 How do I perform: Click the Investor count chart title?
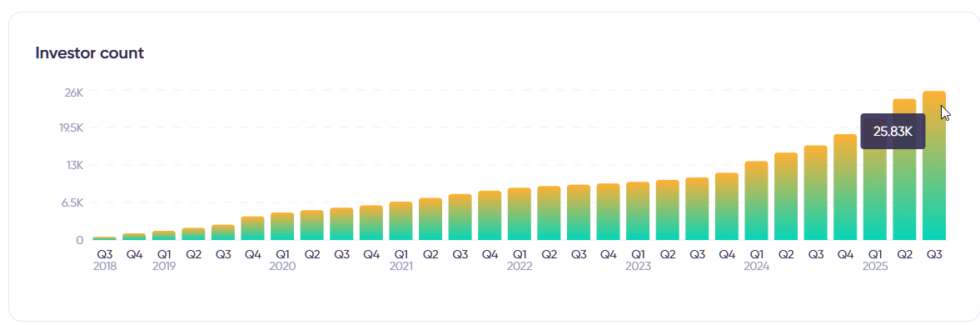(x=89, y=53)
